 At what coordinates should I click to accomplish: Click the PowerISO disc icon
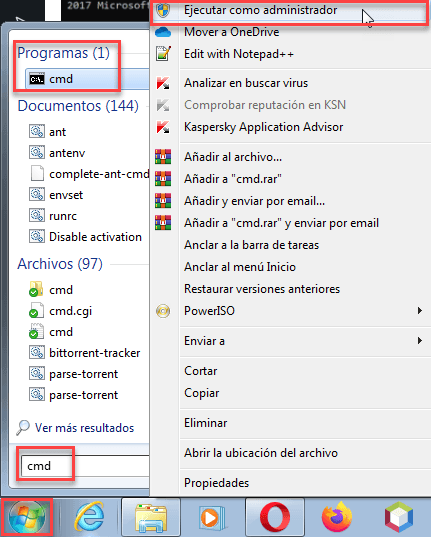pyautogui.click(x=163, y=311)
